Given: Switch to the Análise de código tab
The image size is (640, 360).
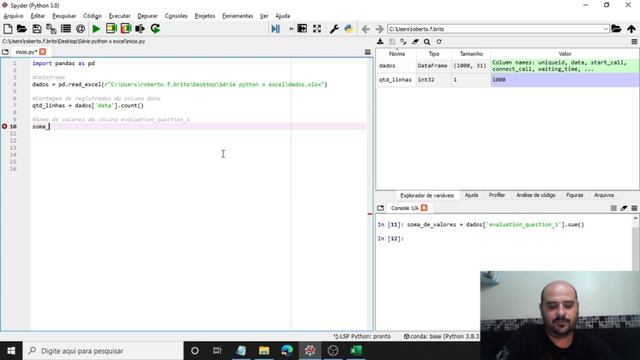Looking at the screenshot, I should click(536, 195).
